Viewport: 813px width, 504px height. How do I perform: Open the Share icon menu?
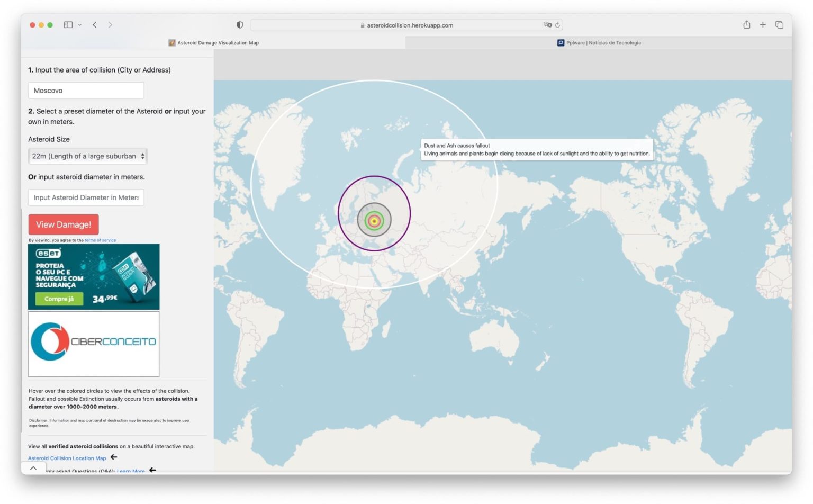point(746,25)
